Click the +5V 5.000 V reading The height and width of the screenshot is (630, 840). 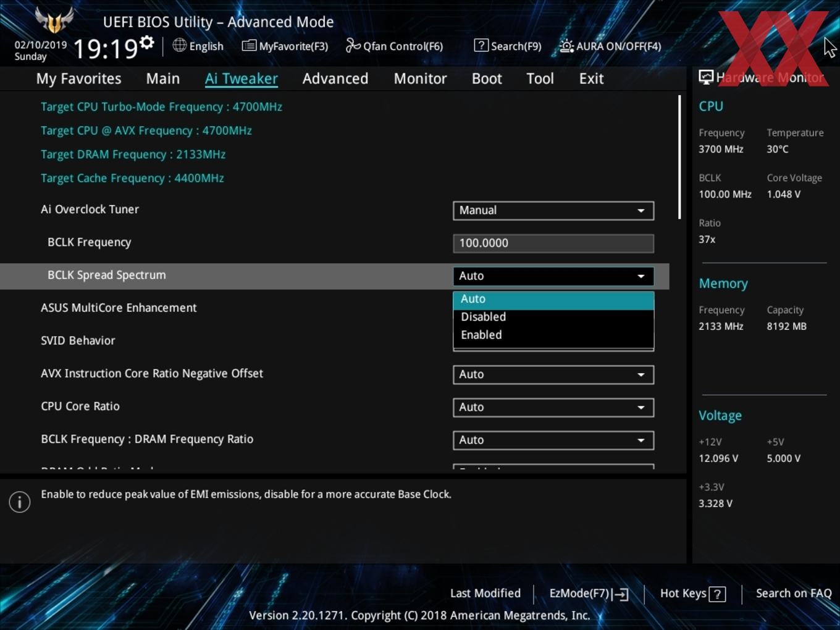coord(784,459)
